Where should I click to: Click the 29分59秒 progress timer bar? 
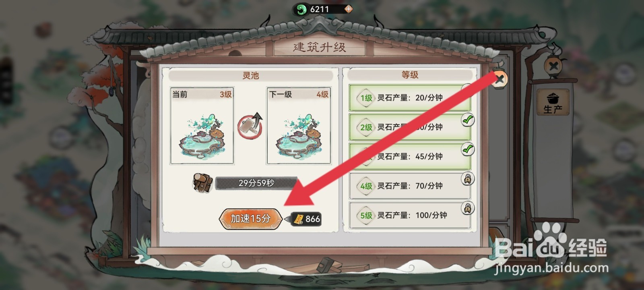[x=256, y=183]
